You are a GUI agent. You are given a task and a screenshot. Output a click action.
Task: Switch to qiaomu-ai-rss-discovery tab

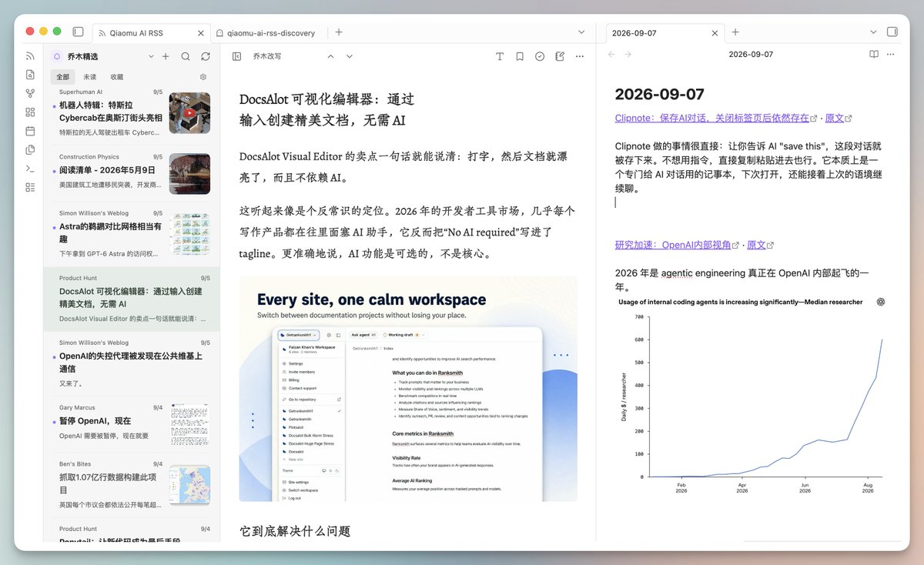(269, 33)
